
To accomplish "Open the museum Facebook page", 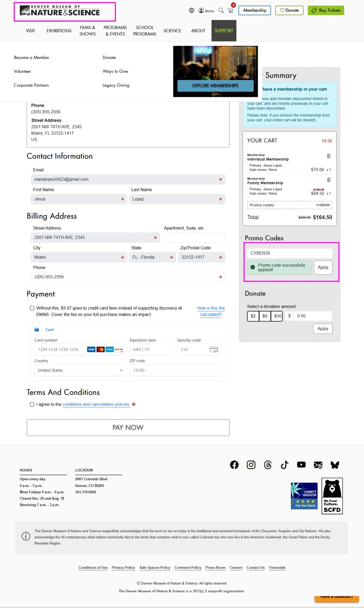I will (234, 465).
